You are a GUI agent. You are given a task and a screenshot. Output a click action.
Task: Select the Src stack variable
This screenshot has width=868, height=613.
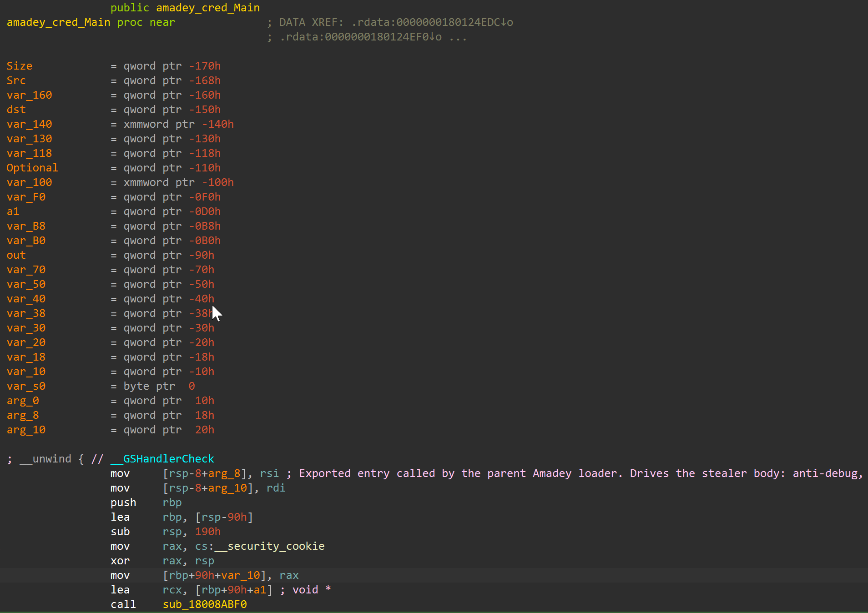[16, 80]
